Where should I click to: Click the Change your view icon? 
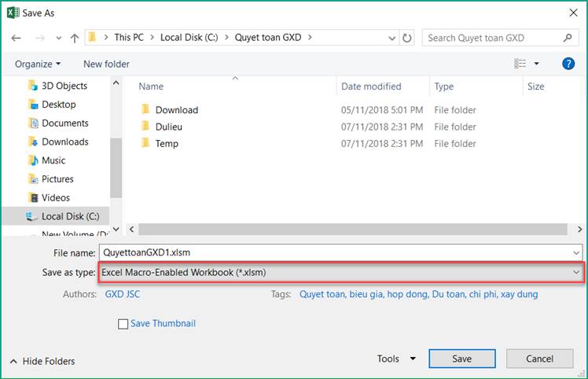coord(520,64)
